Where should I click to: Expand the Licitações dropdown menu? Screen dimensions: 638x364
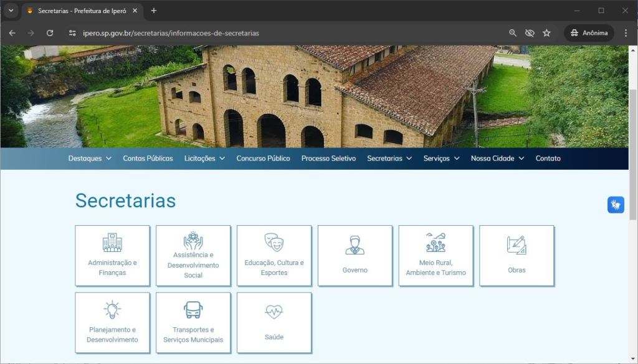point(204,159)
